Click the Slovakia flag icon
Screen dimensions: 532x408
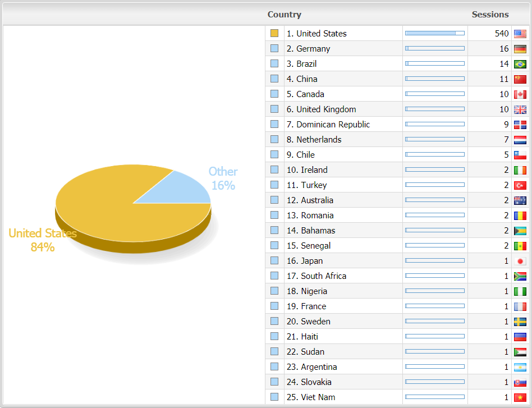click(520, 382)
